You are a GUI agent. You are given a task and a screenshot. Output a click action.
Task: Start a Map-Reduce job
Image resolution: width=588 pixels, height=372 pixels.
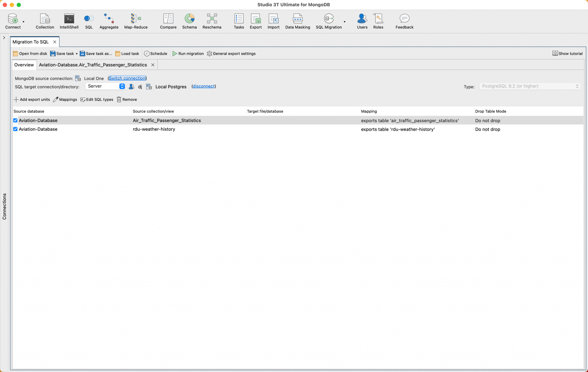136,21
